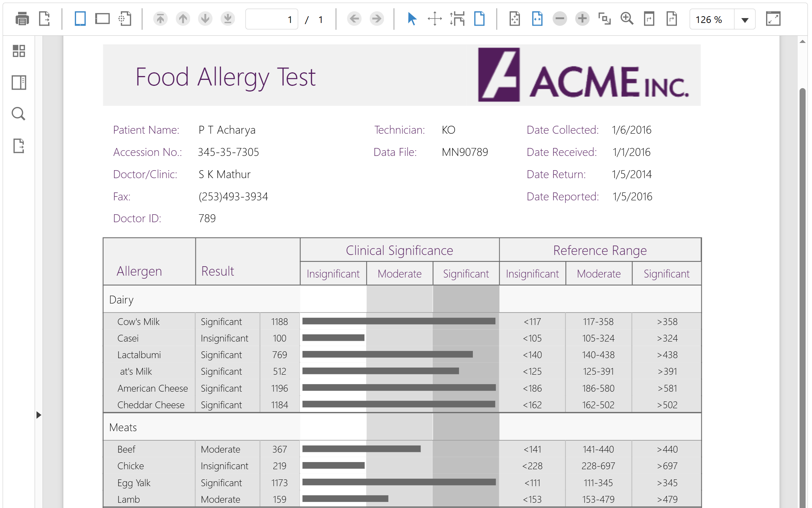Rotate page clockwise button
The width and height of the screenshot is (812, 508).
point(672,18)
